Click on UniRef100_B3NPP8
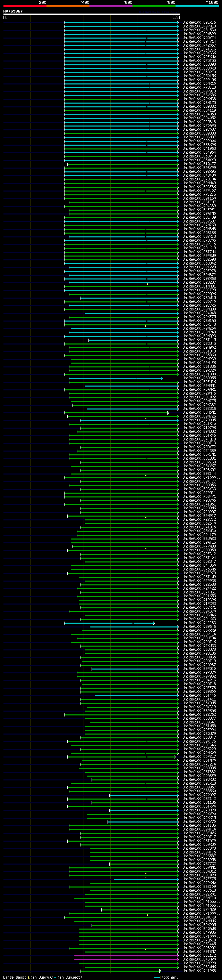 pos(199,963)
